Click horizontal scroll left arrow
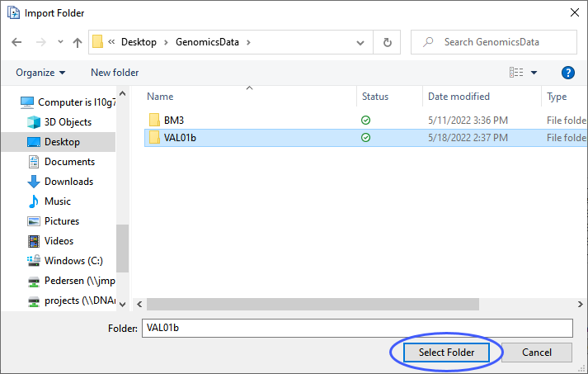 point(139,304)
